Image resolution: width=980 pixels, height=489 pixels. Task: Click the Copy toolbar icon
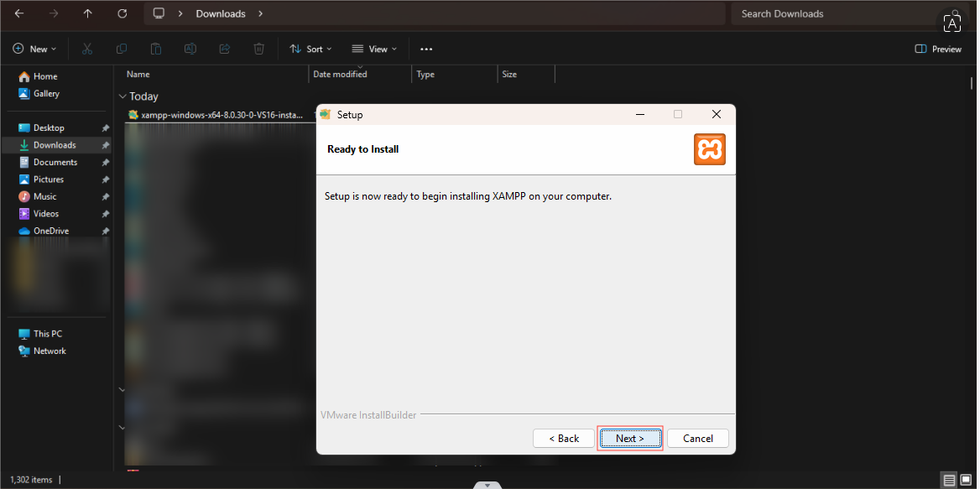[x=122, y=49]
